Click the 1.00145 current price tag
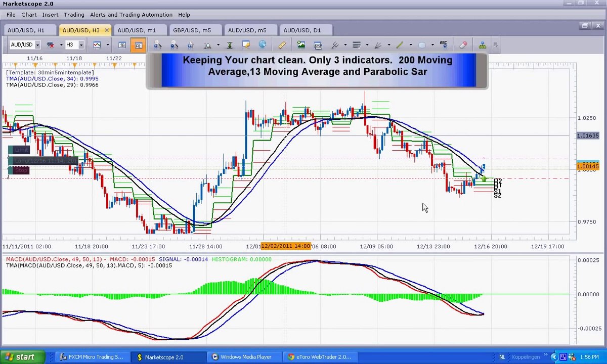The height and width of the screenshot is (364, 607). 588,166
